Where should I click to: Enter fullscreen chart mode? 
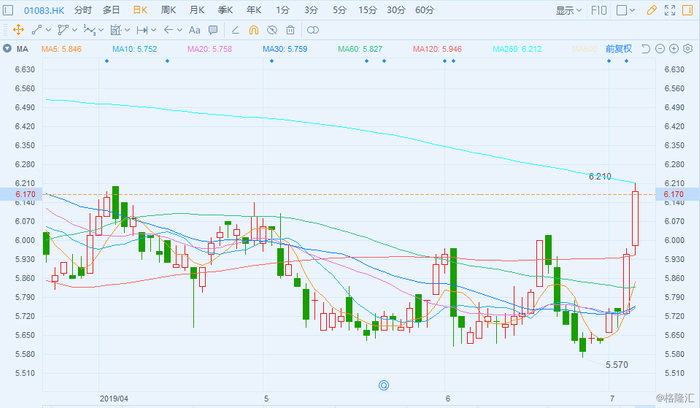click(x=670, y=10)
